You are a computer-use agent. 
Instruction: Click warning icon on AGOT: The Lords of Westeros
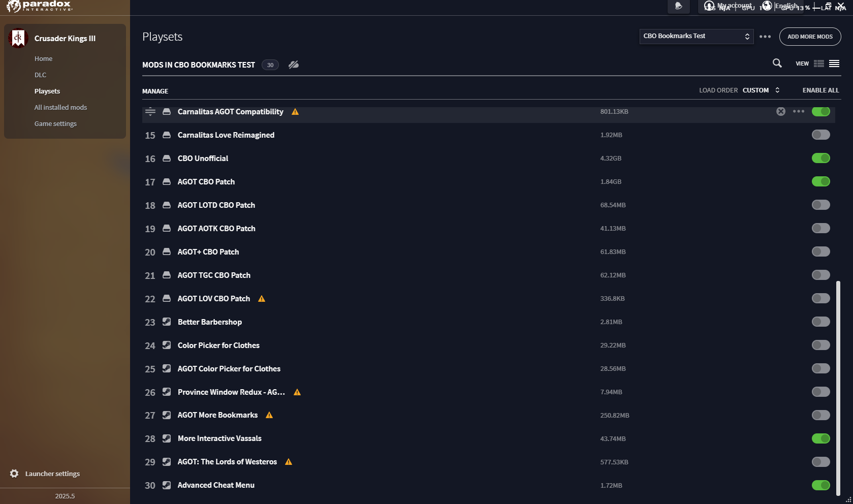(289, 462)
